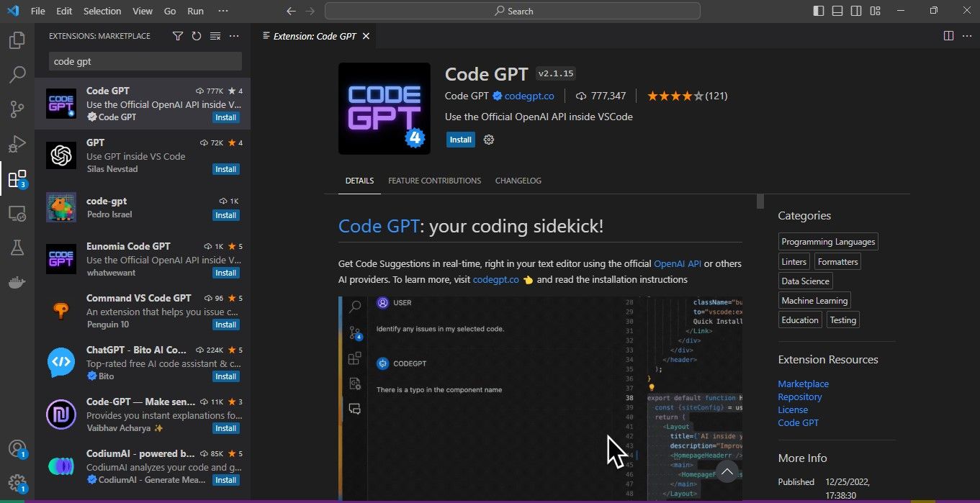Filter the extensions search results

click(x=177, y=35)
